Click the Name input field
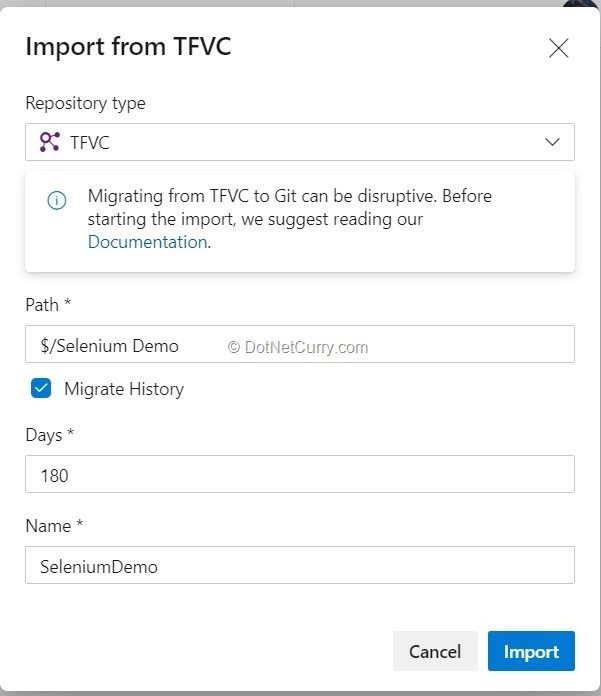The width and height of the screenshot is (601, 696). (300, 565)
